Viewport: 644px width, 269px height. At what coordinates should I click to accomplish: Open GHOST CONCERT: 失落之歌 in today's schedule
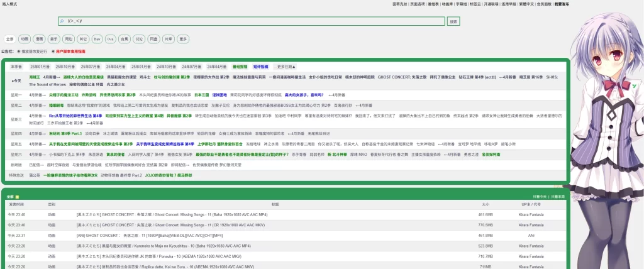tap(401, 77)
